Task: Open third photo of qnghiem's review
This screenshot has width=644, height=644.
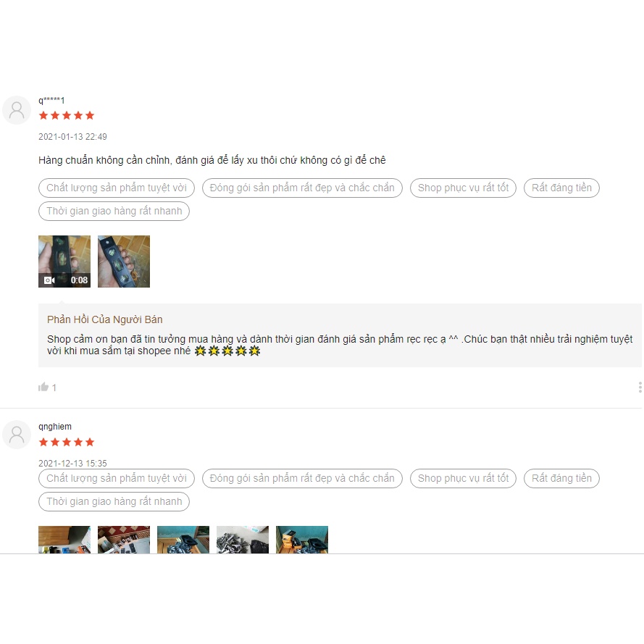Action: point(183,539)
